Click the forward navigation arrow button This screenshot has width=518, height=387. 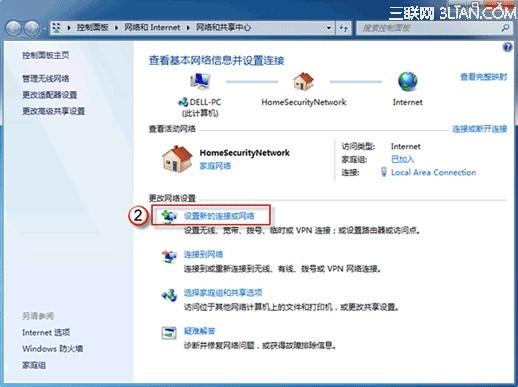point(32,28)
